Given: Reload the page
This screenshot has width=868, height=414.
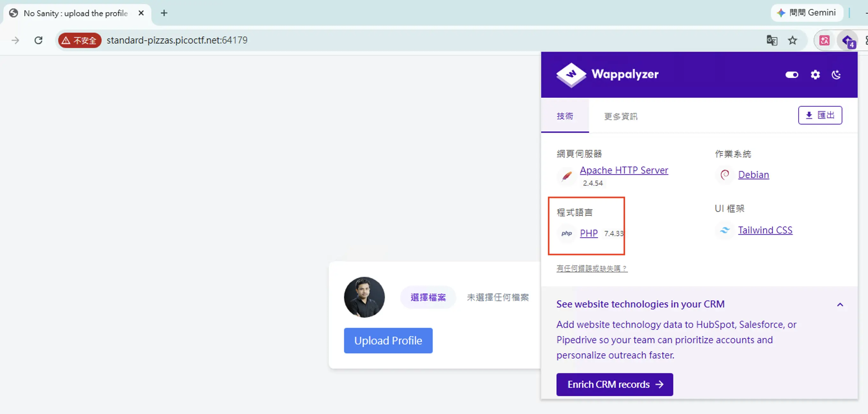Looking at the screenshot, I should click(38, 41).
